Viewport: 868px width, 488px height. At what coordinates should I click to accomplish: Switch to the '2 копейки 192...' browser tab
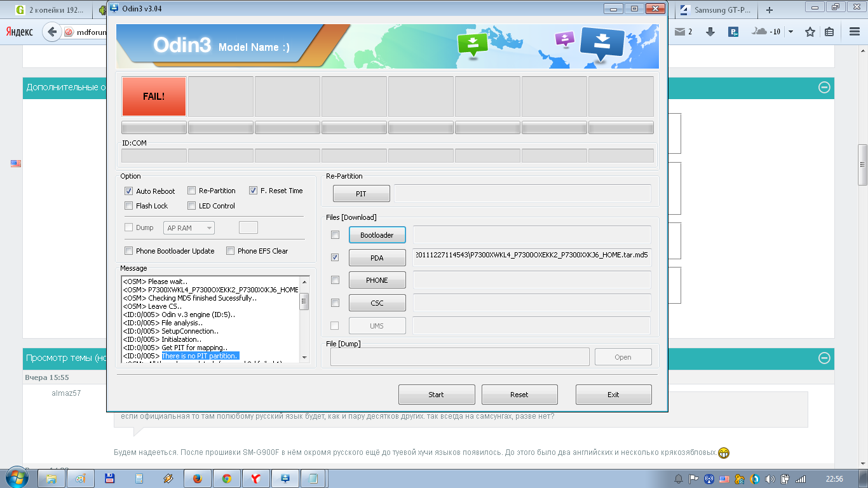pyautogui.click(x=50, y=10)
